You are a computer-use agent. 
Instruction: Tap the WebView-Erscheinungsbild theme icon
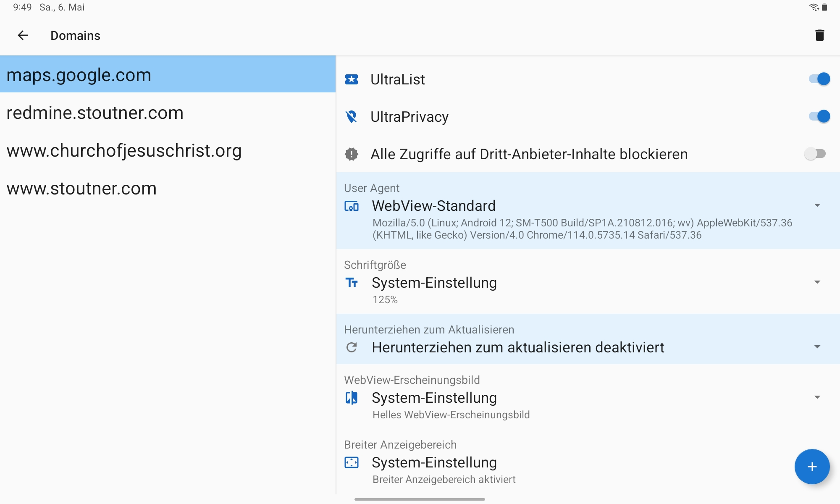tap(352, 398)
